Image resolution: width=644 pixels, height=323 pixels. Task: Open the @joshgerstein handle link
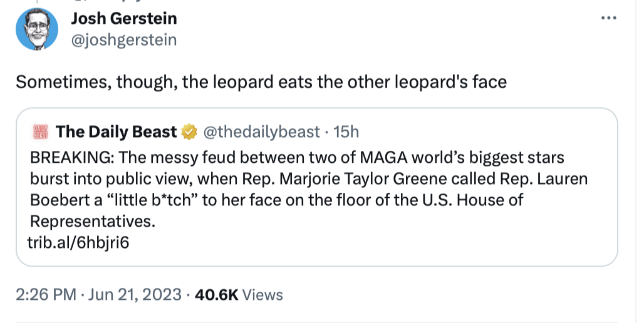pos(125,40)
